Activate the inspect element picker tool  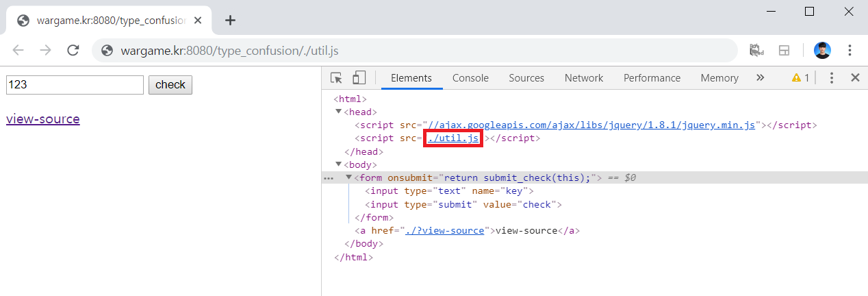pos(336,77)
